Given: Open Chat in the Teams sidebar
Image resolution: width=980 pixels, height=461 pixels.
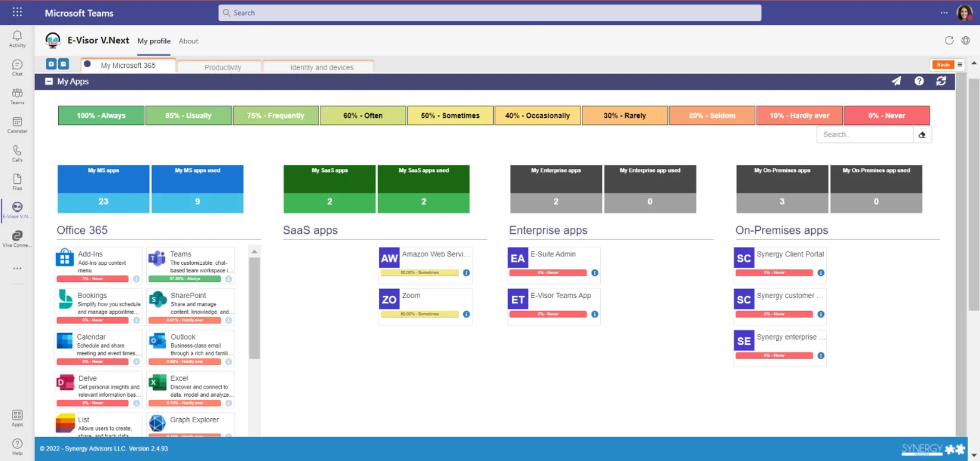Looking at the screenshot, I should (17, 67).
